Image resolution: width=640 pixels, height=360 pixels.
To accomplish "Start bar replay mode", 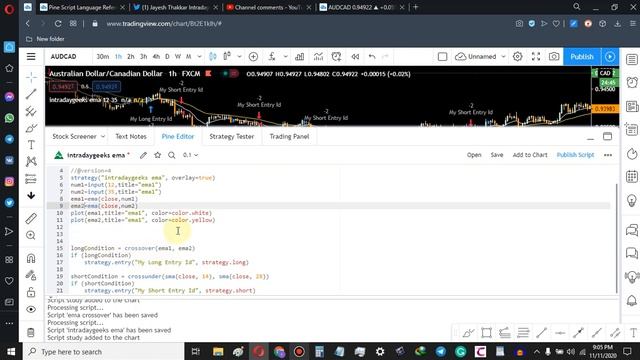I will 355,57.
